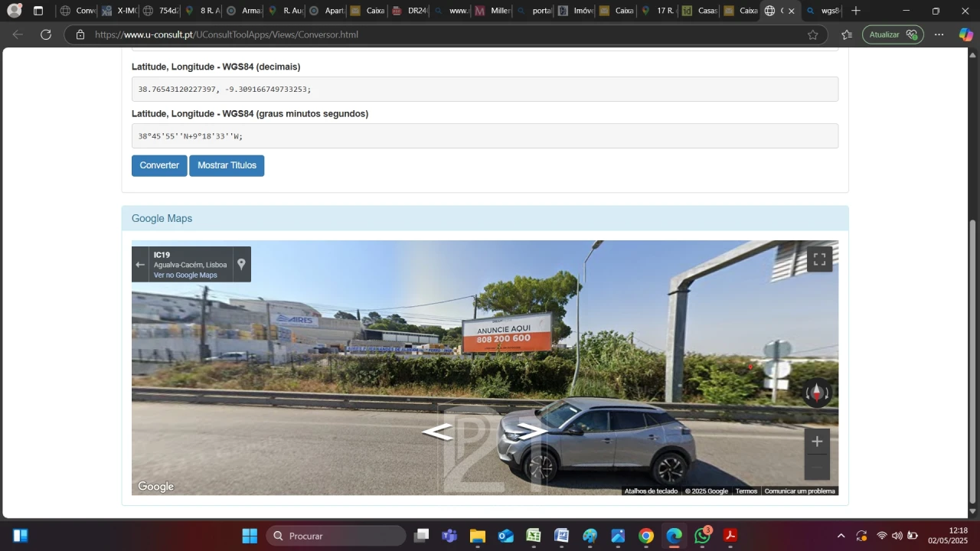Click Street View back arrow in IC19 panel
Viewport: 980px width, 551px height.
coord(140,265)
